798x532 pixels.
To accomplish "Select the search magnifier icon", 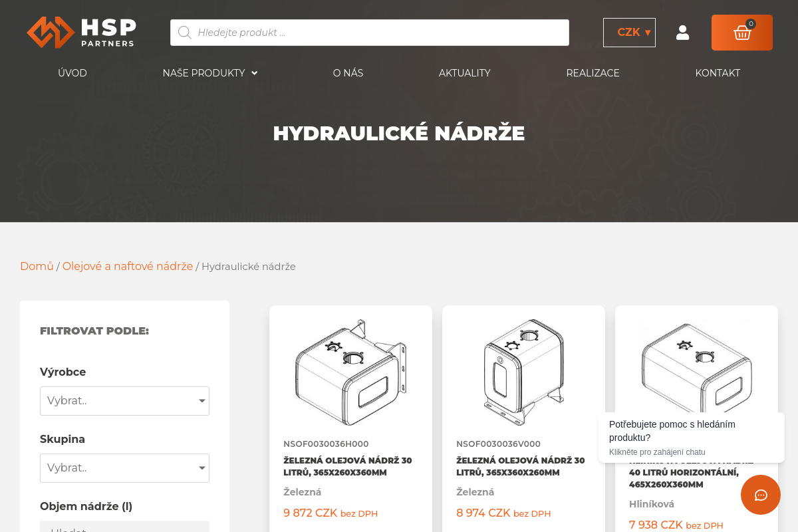I will 184,32.
